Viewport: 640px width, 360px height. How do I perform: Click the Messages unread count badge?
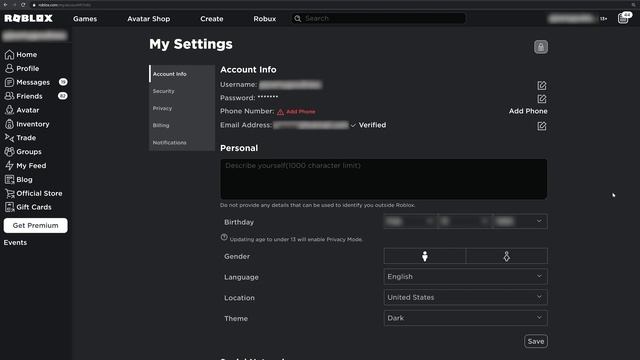click(x=63, y=82)
